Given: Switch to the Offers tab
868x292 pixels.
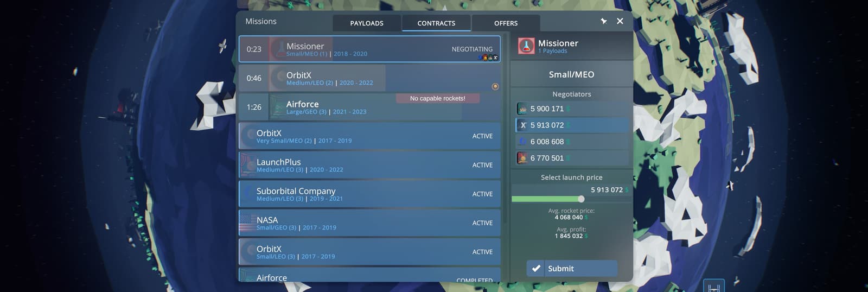Looking at the screenshot, I should [506, 23].
